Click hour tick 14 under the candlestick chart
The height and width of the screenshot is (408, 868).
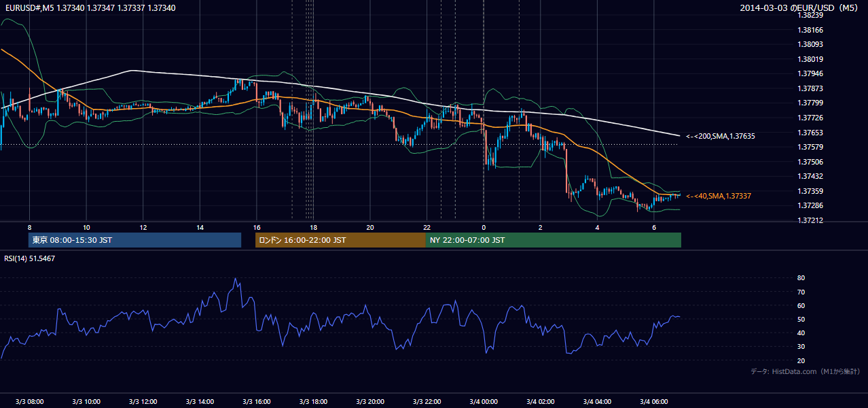(x=200, y=227)
